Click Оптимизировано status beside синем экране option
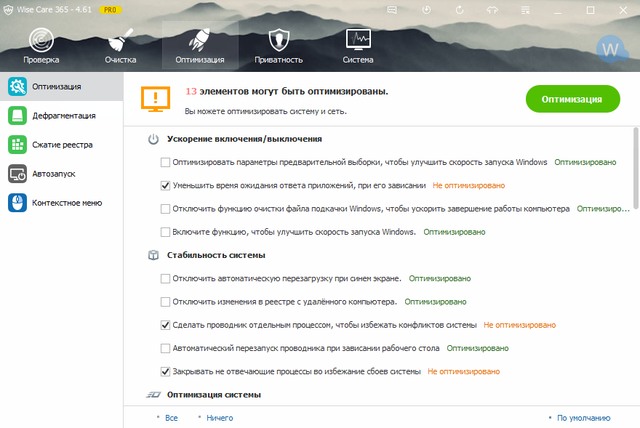Image resolution: width=640 pixels, height=428 pixels. click(x=440, y=279)
